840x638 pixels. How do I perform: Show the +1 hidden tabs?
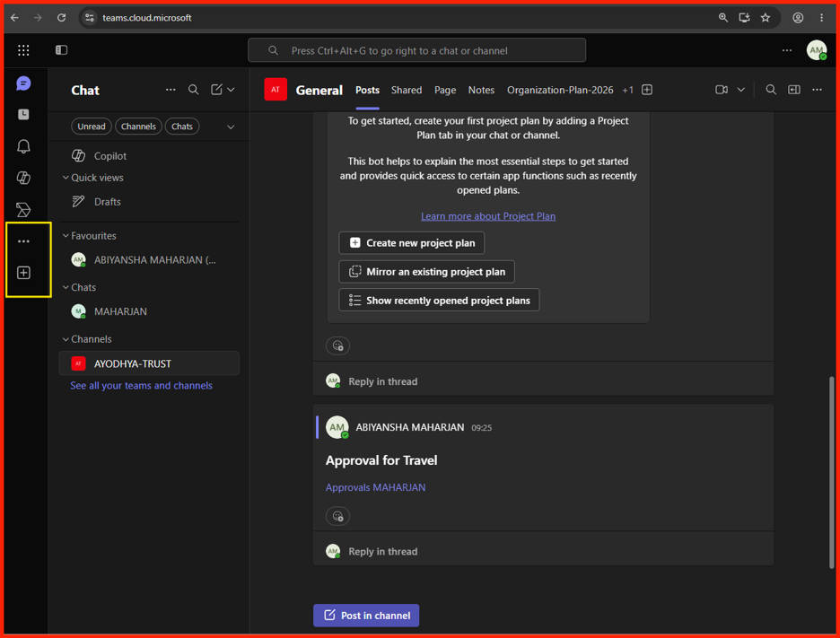[x=628, y=90]
